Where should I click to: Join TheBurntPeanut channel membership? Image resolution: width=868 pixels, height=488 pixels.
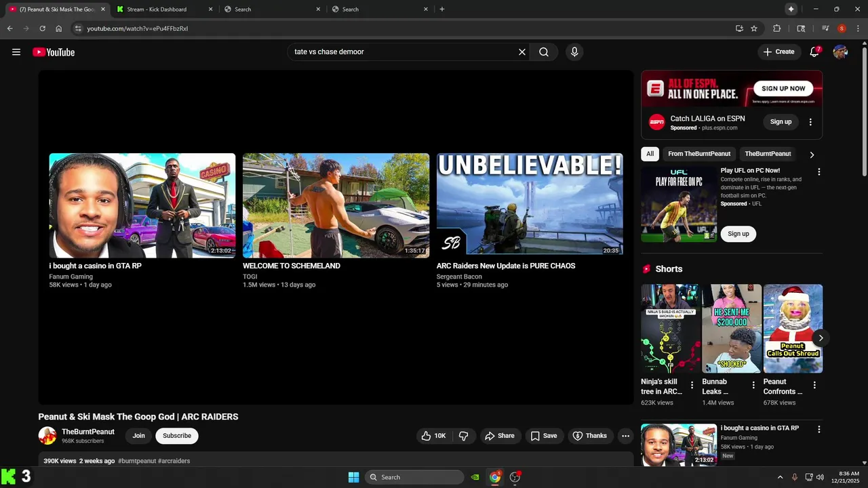(x=138, y=436)
